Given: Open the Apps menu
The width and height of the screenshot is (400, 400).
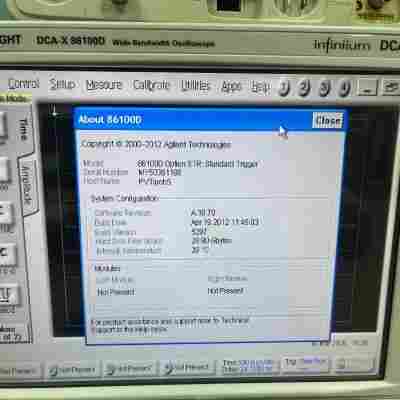Looking at the screenshot, I should pos(231,87).
